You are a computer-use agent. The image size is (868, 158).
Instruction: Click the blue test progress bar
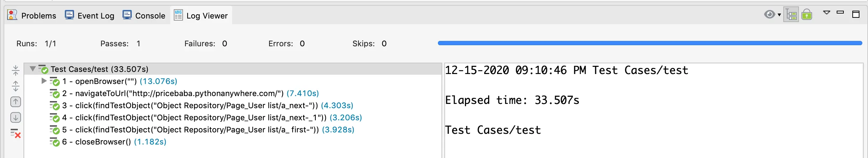[x=650, y=43]
